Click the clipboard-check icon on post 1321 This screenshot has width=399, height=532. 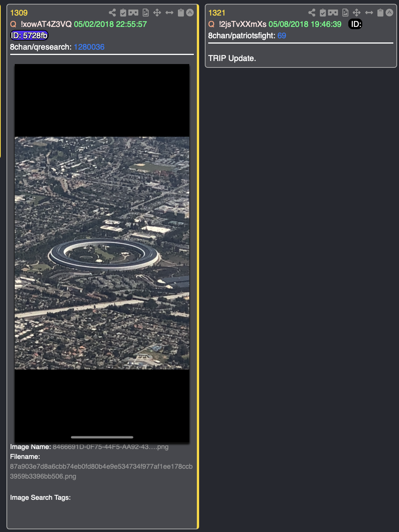coord(323,13)
